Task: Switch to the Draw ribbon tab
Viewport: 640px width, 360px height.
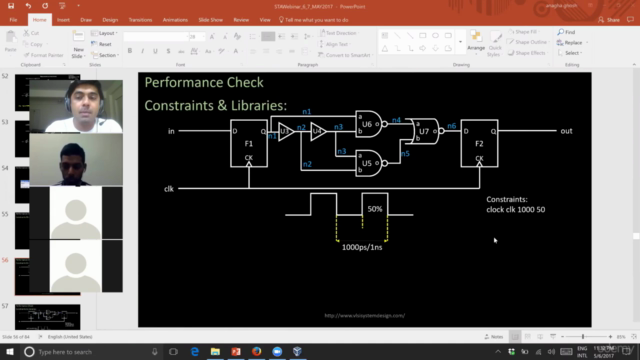Action: [x=86, y=20]
